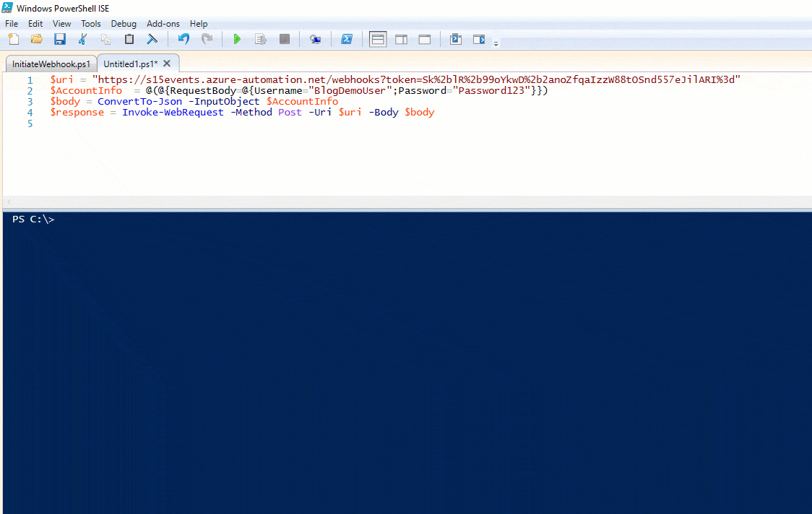Screen dimensions: 812x514
Task: Close the Untitled1.ps1 tab
Action: coord(167,64)
